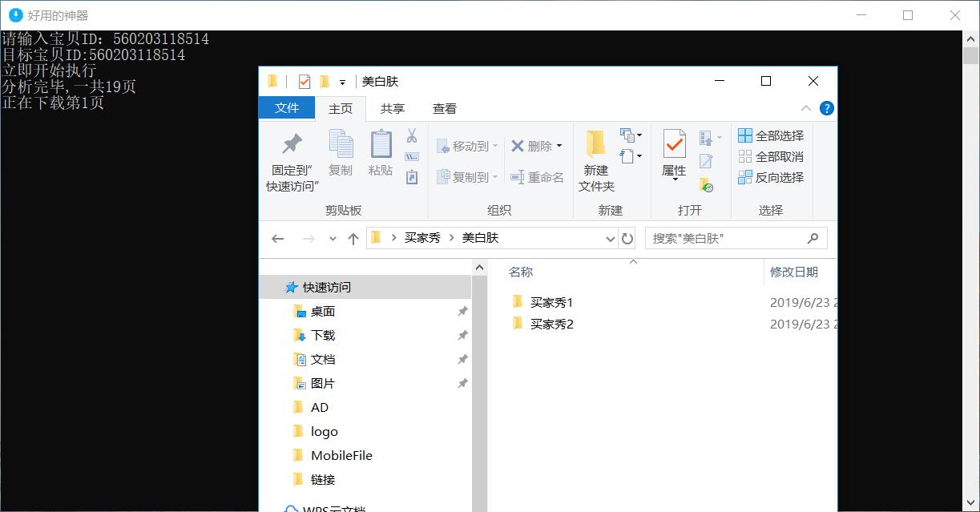
Task: Click Invert selection (反向选择)
Action: click(x=771, y=178)
